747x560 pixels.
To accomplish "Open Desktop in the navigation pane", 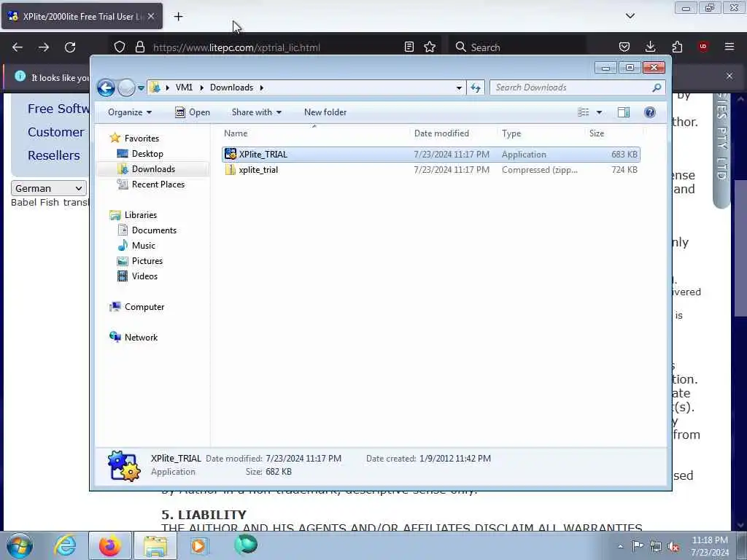I will [x=147, y=154].
